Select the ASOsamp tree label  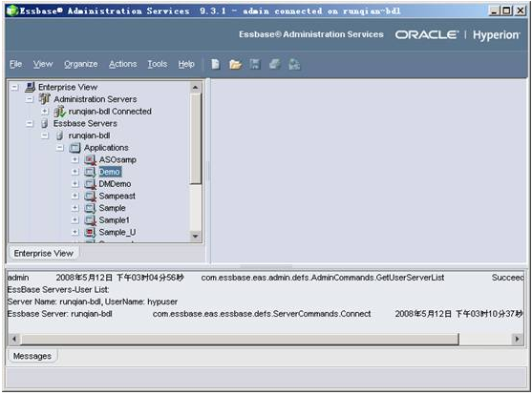[x=117, y=159]
